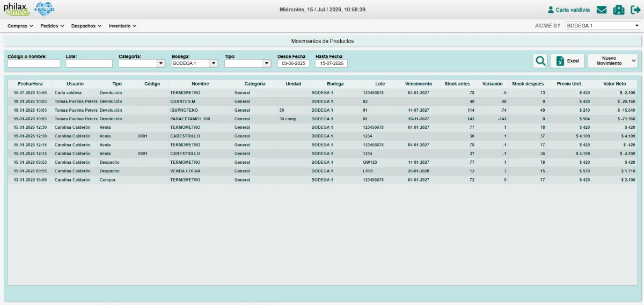Click the GUANTES M product name
Screen dimensions: 644x305
coord(182,101)
